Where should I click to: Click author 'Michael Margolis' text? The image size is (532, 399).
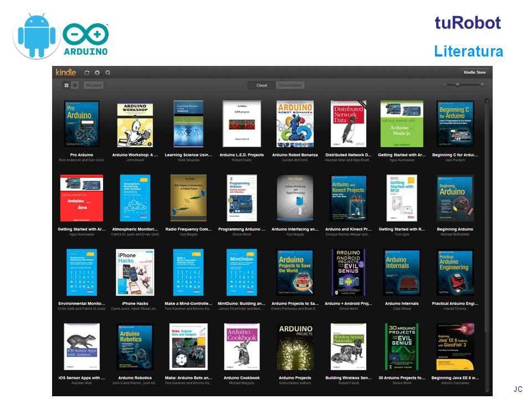[242, 383]
